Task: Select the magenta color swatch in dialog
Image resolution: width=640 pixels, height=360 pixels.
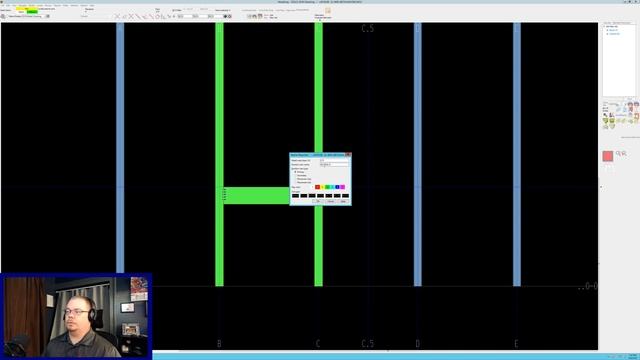Action: pyautogui.click(x=342, y=187)
